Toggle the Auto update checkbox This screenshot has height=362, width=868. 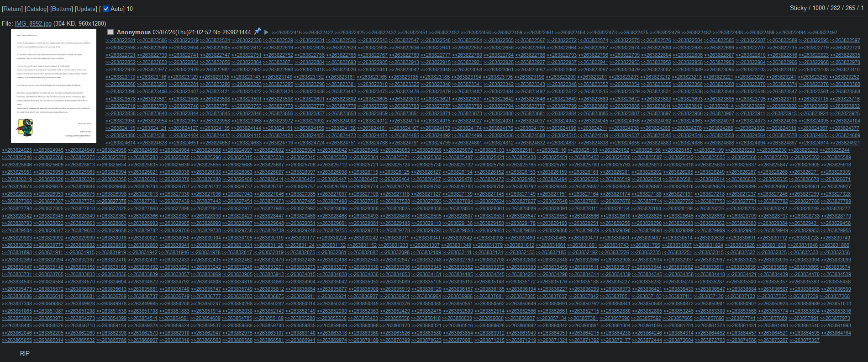click(106, 9)
